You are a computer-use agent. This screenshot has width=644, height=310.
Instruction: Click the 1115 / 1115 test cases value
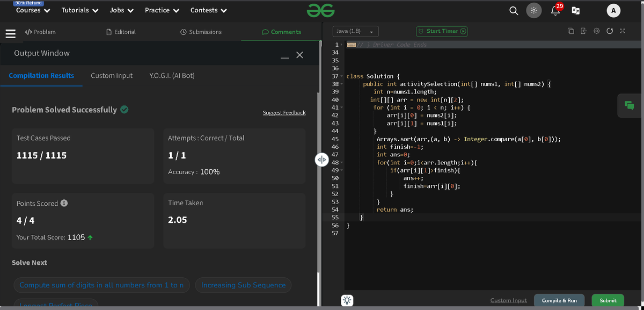coord(42,155)
